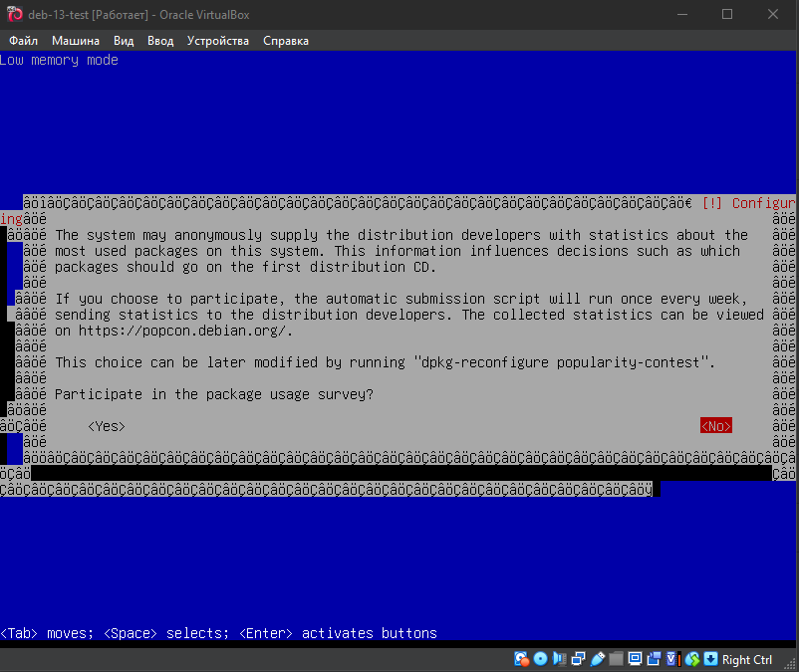Click the hard disk activity indicator icon
Image resolution: width=799 pixels, height=672 pixels.
[x=521, y=659]
